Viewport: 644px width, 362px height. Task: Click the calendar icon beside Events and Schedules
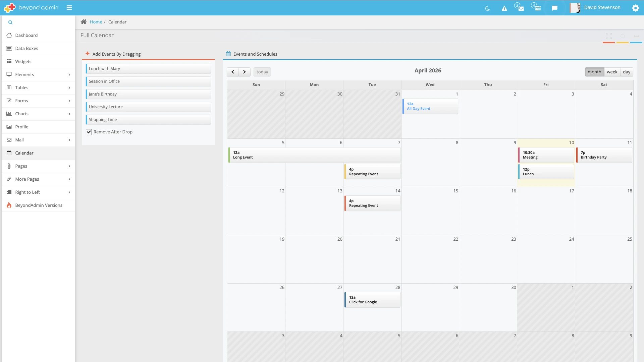[x=228, y=54]
